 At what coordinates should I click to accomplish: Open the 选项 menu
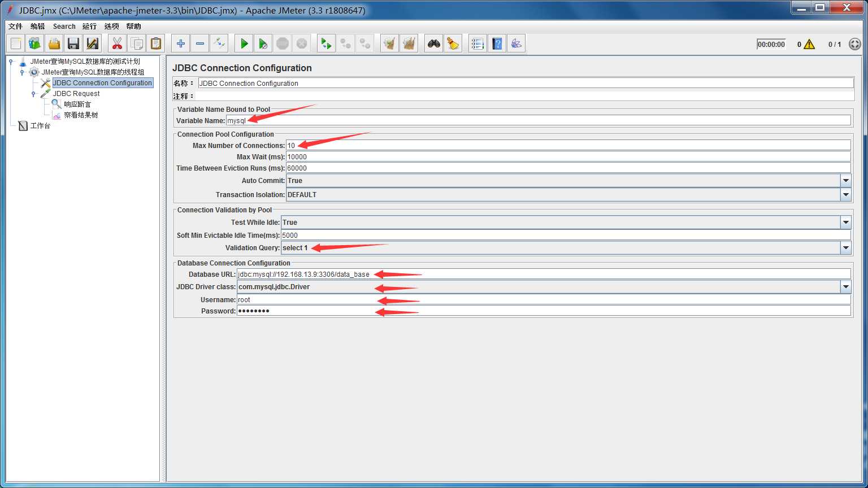(x=111, y=27)
